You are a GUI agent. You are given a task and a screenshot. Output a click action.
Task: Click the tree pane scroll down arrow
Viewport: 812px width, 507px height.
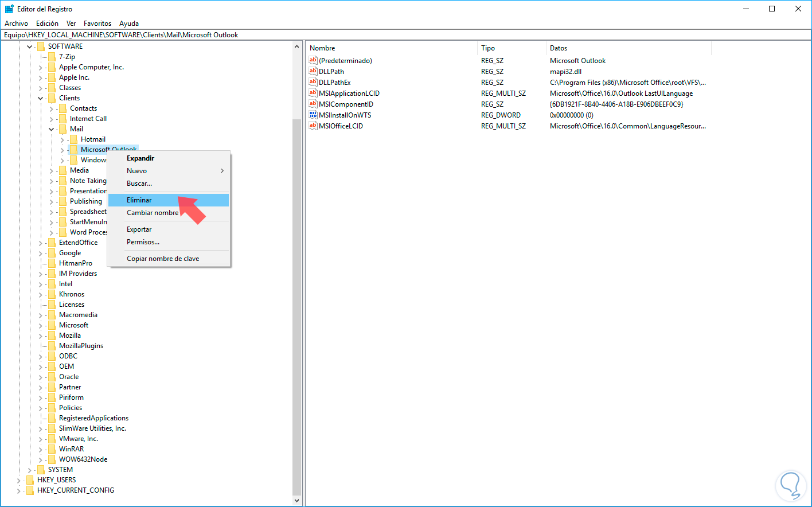(x=296, y=501)
